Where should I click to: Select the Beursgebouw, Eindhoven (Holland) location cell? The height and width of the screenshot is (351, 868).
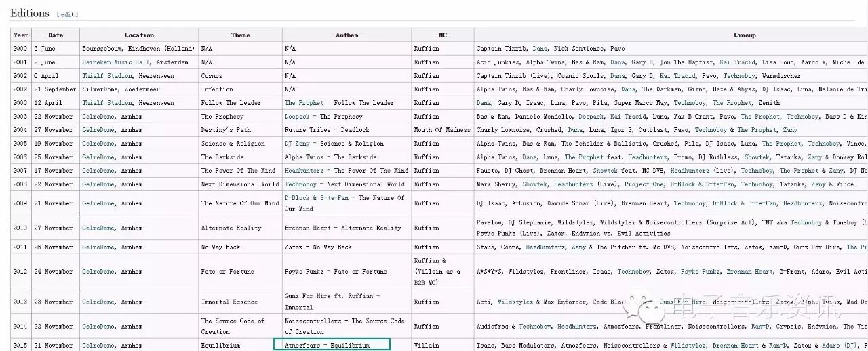pyautogui.click(x=139, y=49)
